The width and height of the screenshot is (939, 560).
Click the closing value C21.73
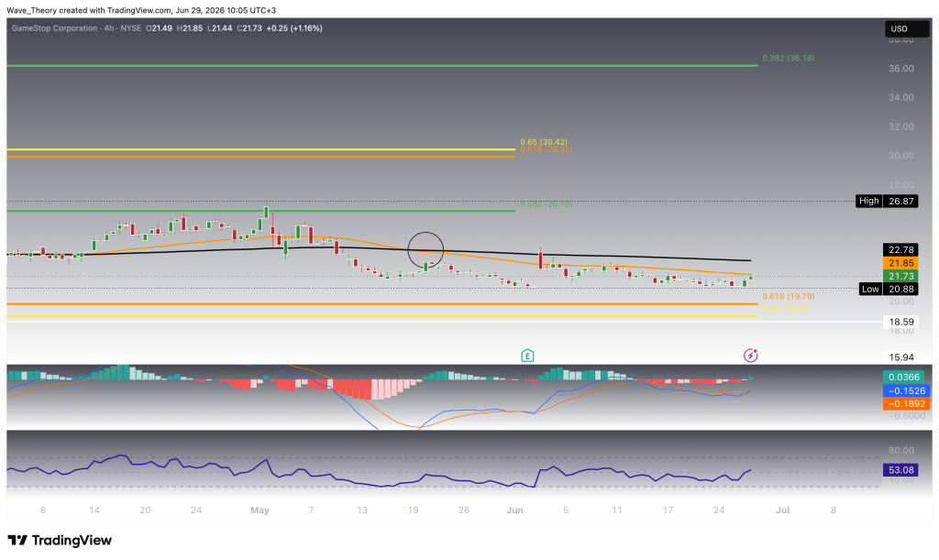(x=249, y=28)
